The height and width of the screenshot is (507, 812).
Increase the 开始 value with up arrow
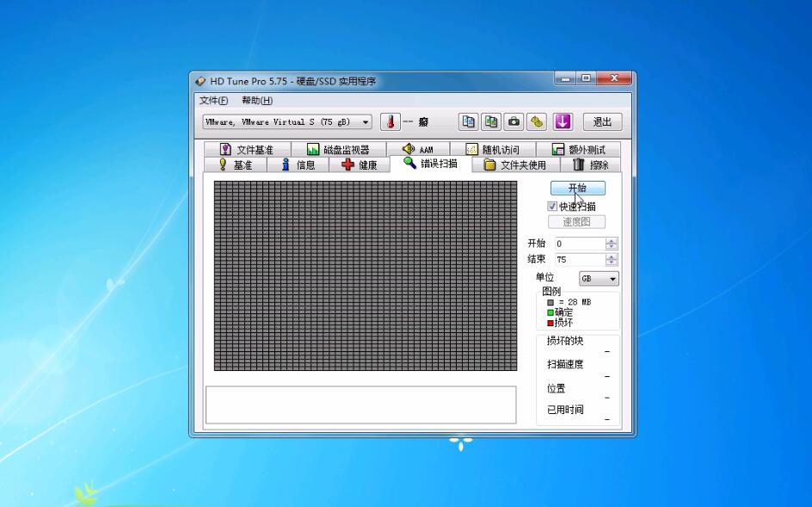tap(612, 240)
